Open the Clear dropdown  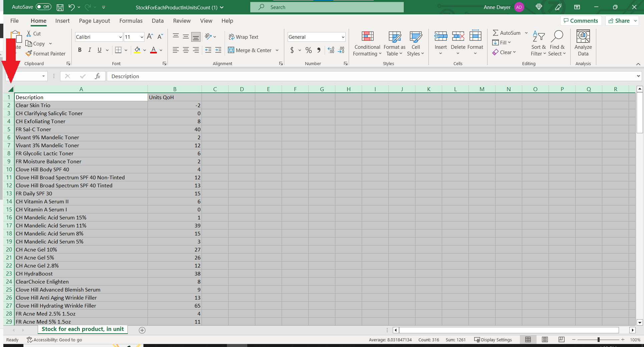pos(504,52)
